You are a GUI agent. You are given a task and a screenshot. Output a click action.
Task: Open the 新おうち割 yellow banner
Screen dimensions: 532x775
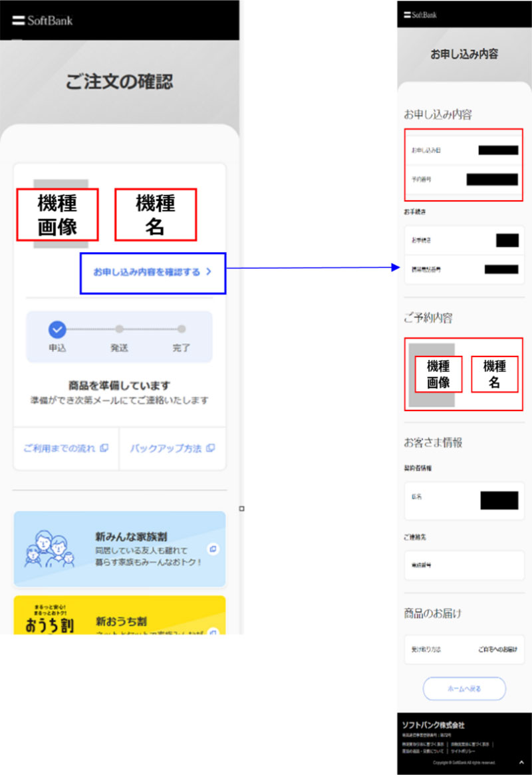(120, 616)
